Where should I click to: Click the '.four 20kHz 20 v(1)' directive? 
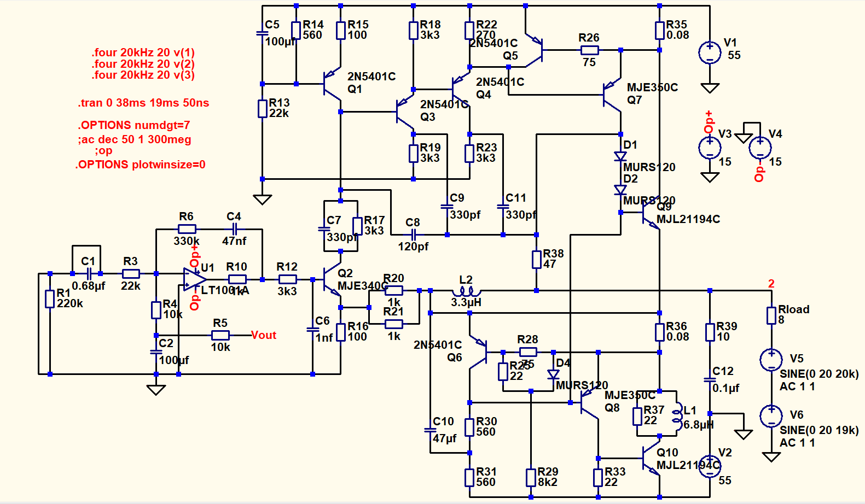click(x=143, y=52)
